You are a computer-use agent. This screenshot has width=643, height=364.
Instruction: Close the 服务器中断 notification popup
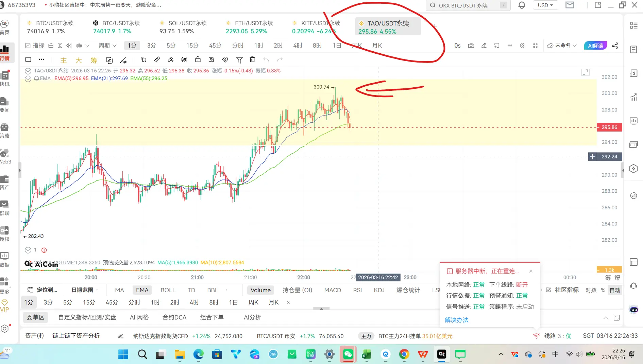pos(531,271)
